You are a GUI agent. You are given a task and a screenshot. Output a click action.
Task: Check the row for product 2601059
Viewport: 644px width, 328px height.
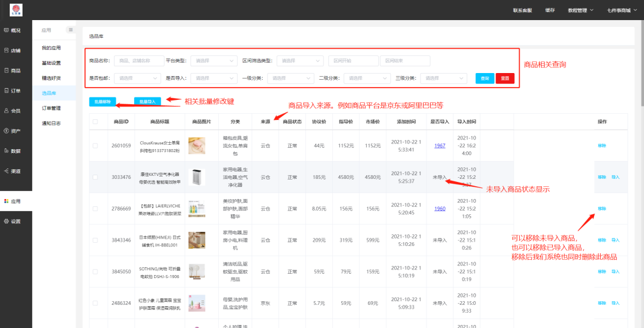pyautogui.click(x=95, y=145)
